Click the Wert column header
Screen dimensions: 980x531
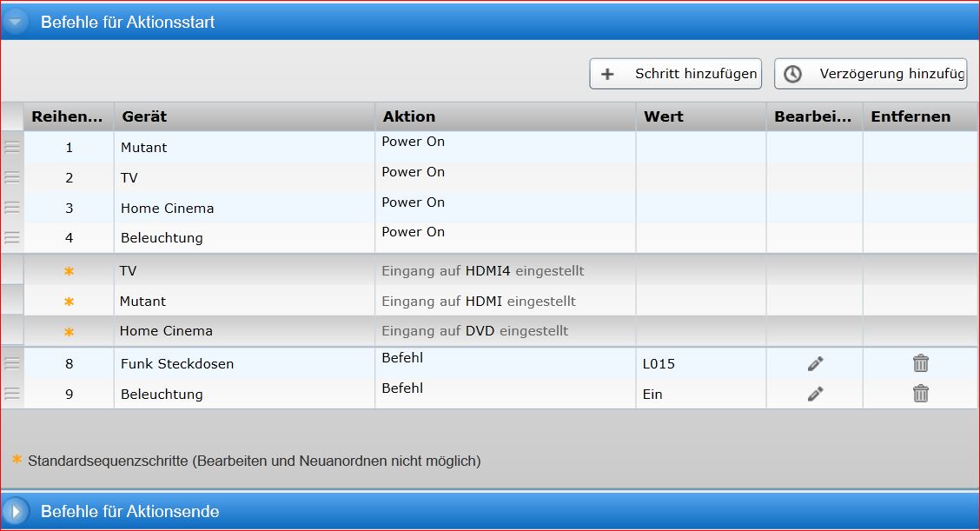(700, 116)
